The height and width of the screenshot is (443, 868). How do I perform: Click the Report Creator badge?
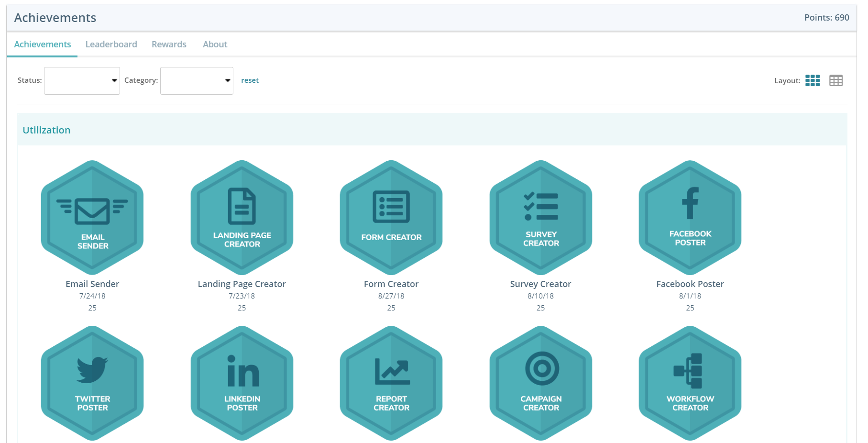point(391,383)
